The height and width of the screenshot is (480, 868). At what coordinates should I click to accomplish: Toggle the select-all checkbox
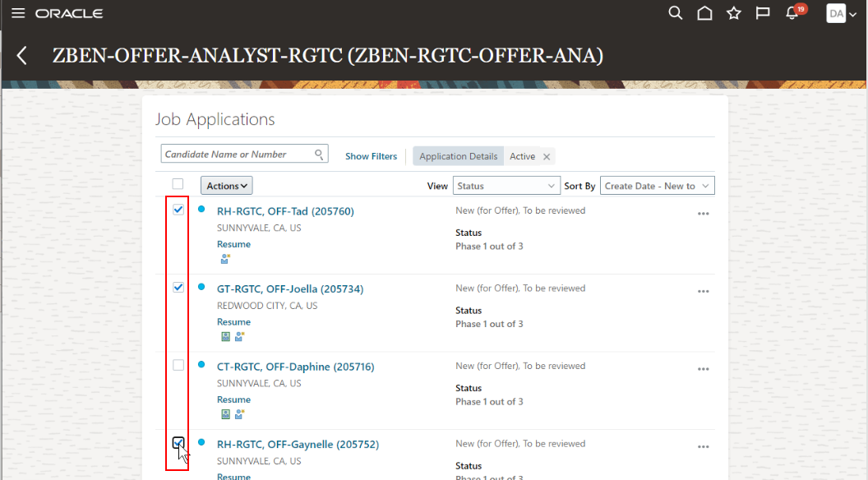[x=178, y=184]
